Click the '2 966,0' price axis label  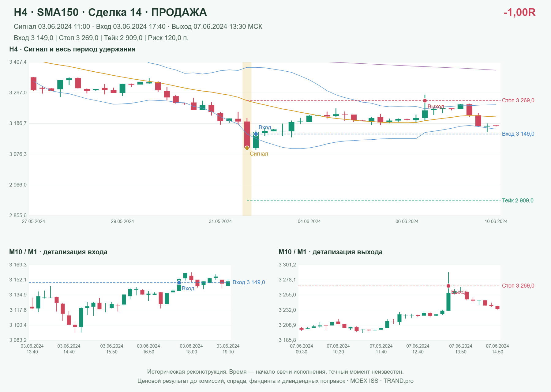[x=18, y=185]
